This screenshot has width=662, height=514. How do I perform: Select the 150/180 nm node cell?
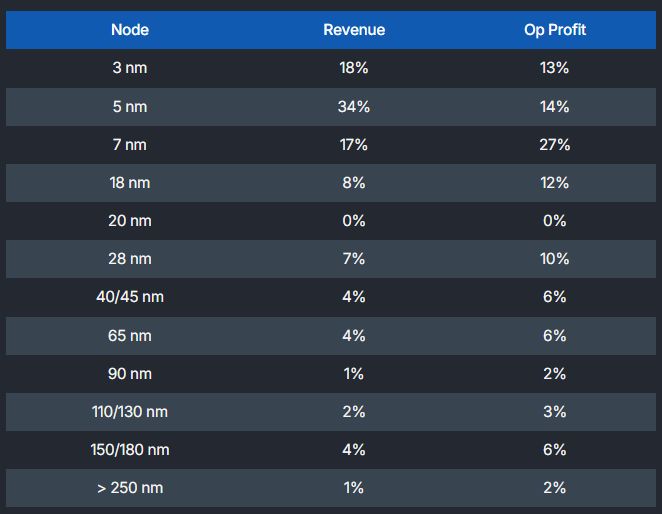[130, 450]
